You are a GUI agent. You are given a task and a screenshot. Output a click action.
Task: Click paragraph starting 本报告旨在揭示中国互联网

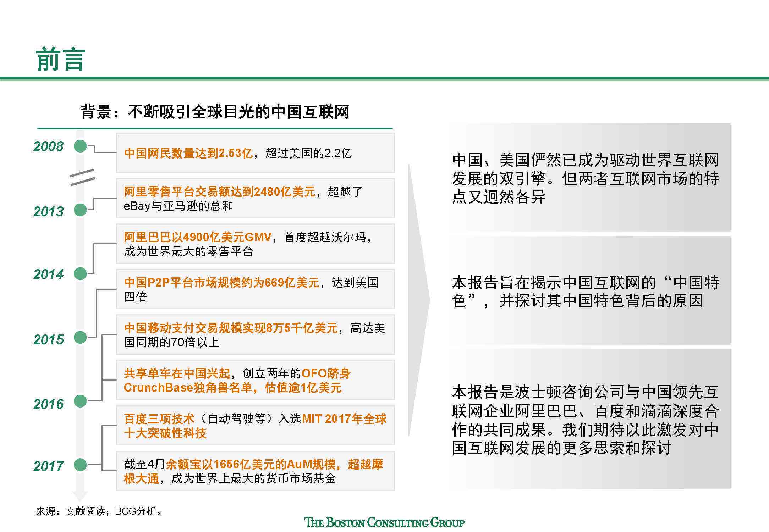586,292
